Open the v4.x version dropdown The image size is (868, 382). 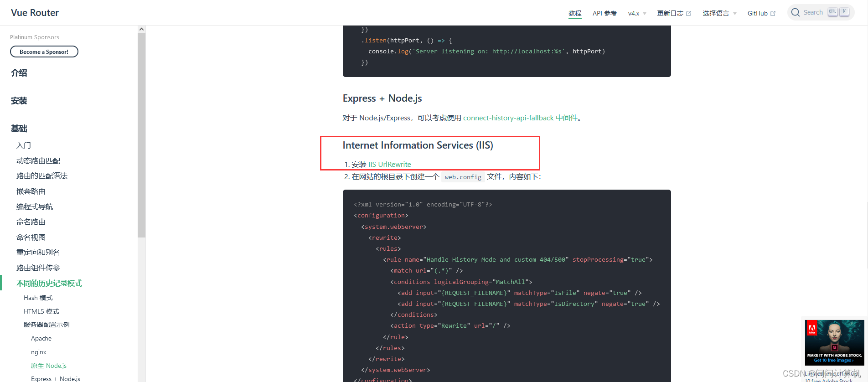click(637, 13)
